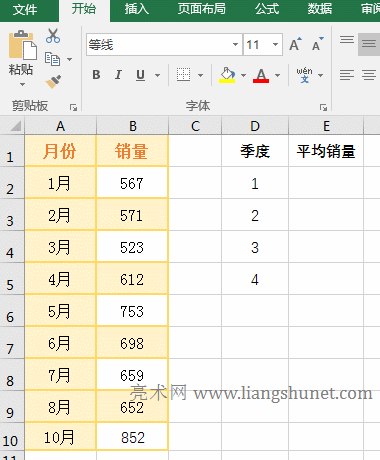Select the 平均销量 header cell
The image size is (380, 460).
click(x=326, y=151)
